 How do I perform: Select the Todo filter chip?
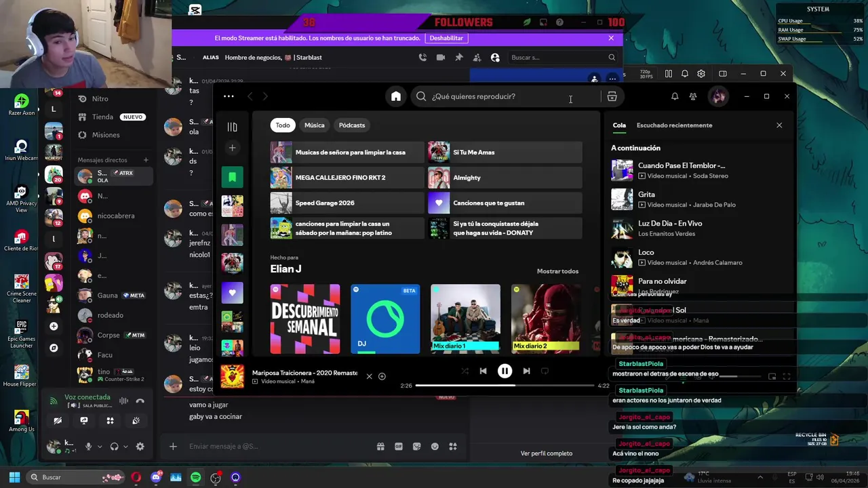tap(283, 125)
